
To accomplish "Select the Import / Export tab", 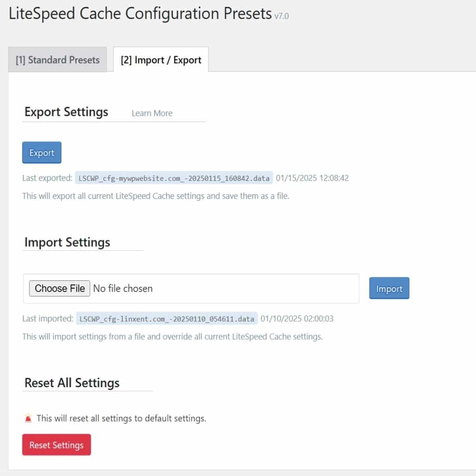I will coord(160,59).
